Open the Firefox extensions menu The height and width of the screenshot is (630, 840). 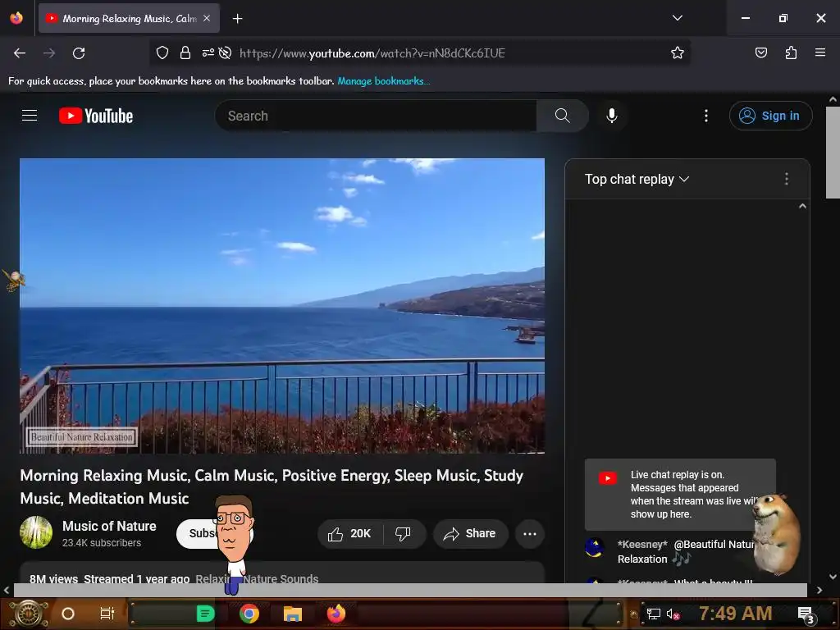[791, 53]
